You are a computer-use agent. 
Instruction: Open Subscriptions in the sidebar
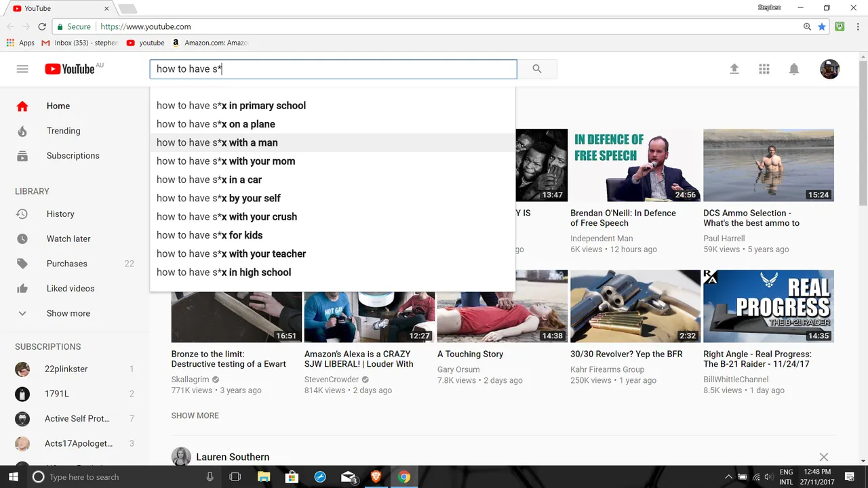coord(75,156)
